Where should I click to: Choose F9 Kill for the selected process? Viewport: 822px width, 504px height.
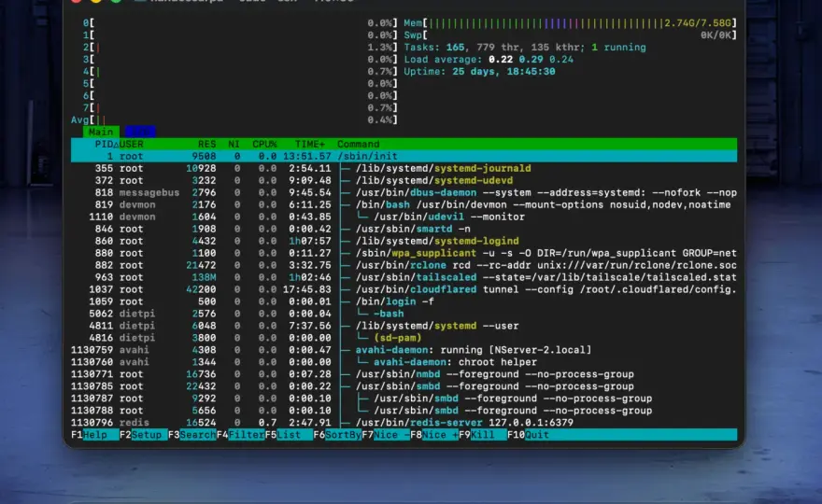(x=482, y=435)
